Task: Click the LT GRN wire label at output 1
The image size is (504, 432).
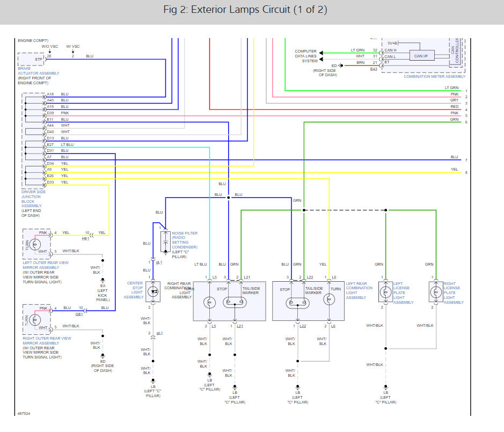Action: pyautogui.click(x=451, y=88)
